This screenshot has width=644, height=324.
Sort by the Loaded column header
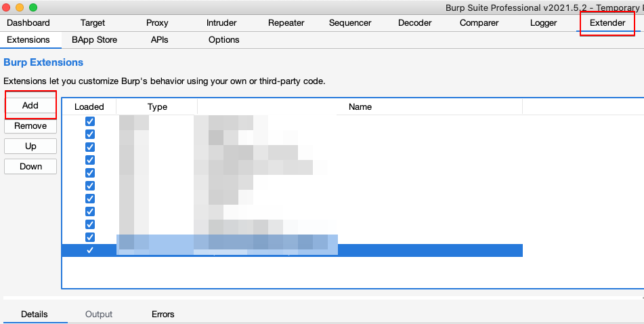pos(89,107)
